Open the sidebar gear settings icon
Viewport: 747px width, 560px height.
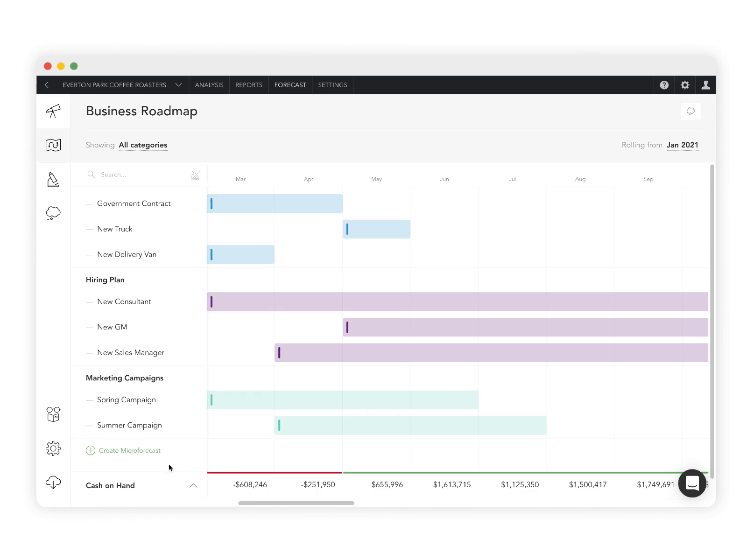[53, 448]
